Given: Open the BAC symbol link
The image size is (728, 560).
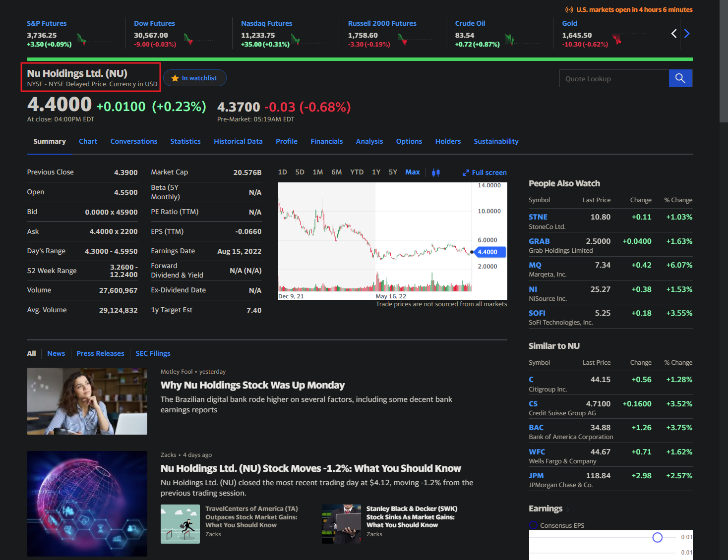Looking at the screenshot, I should 536,428.
